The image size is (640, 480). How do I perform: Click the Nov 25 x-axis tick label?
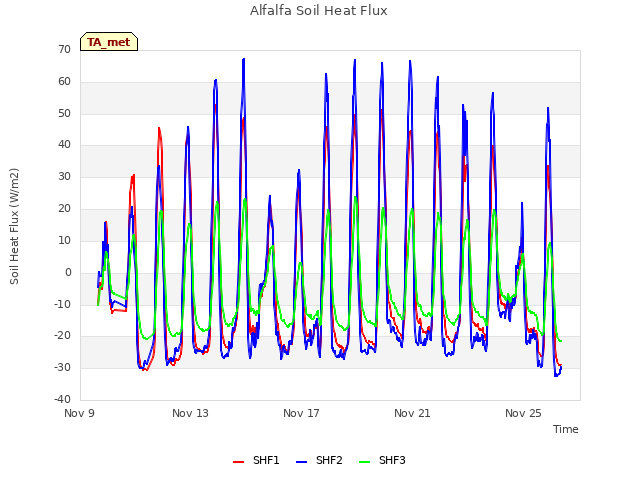click(523, 413)
